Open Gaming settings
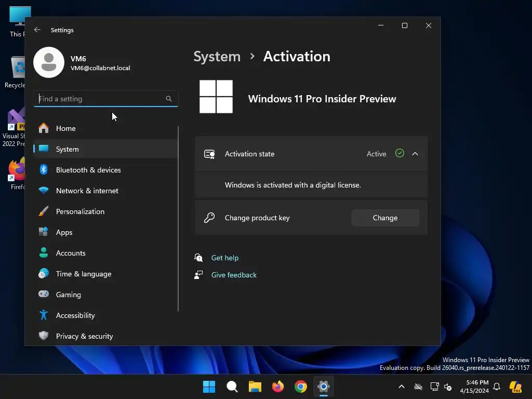 pyautogui.click(x=105, y=295)
